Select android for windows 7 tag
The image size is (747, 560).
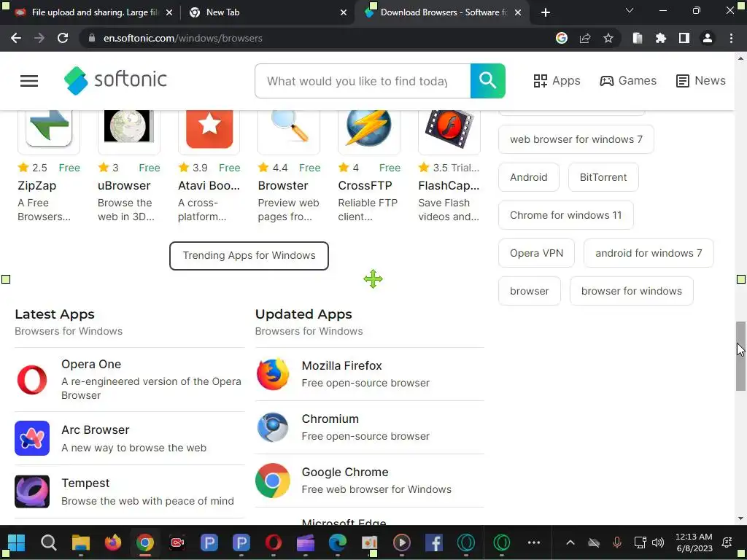(649, 253)
